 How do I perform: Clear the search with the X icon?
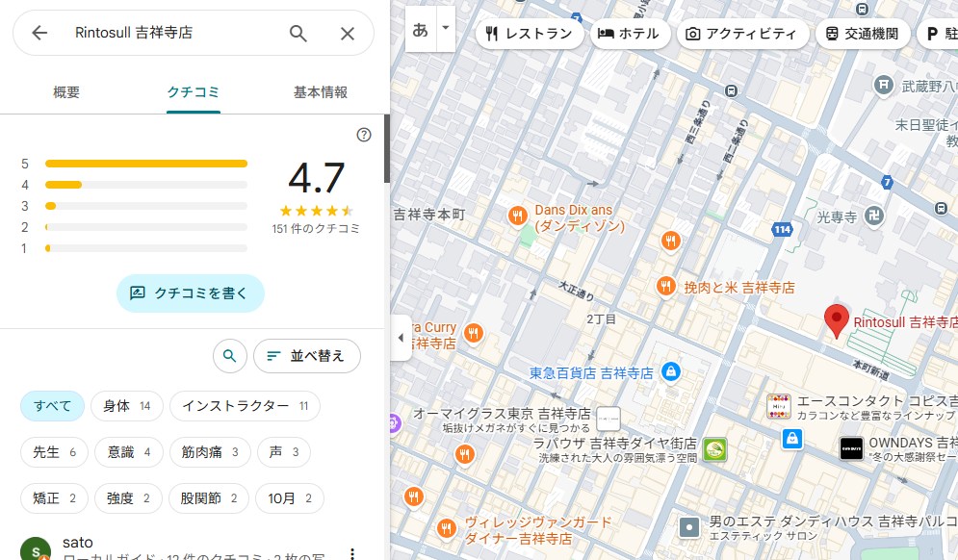tap(348, 33)
